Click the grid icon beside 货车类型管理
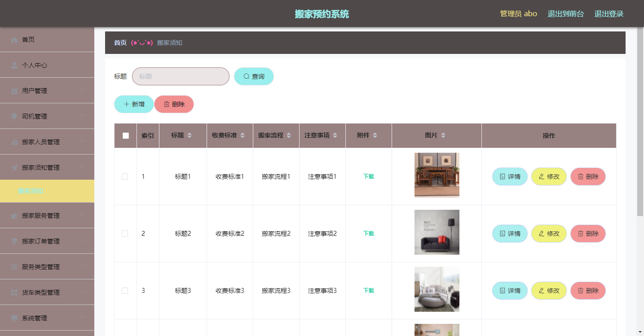The width and height of the screenshot is (644, 336). (x=14, y=293)
